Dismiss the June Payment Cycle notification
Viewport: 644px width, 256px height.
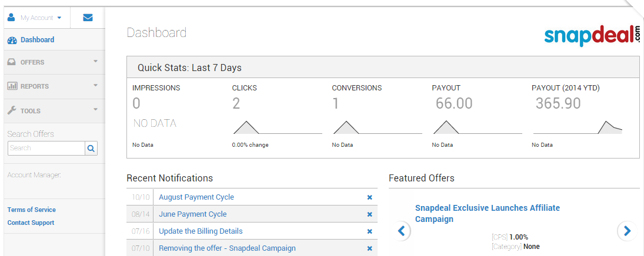pos(370,214)
